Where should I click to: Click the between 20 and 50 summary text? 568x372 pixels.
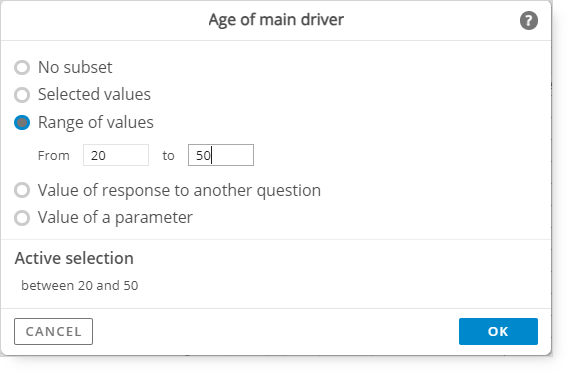pos(80,285)
